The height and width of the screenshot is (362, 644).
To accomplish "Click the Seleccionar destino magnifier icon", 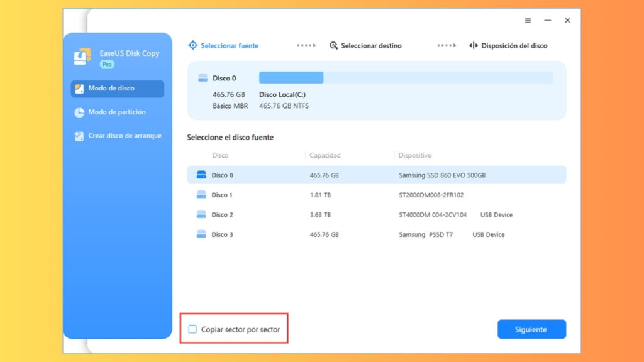I will (333, 45).
